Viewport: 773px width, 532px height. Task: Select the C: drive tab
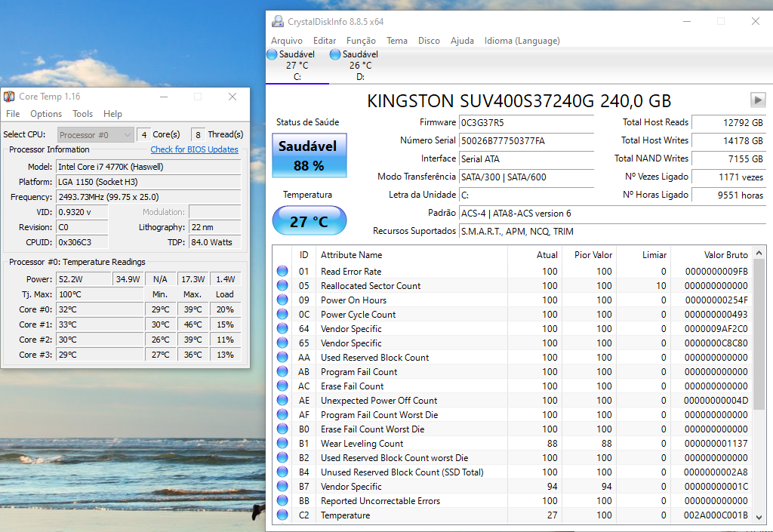(297, 66)
